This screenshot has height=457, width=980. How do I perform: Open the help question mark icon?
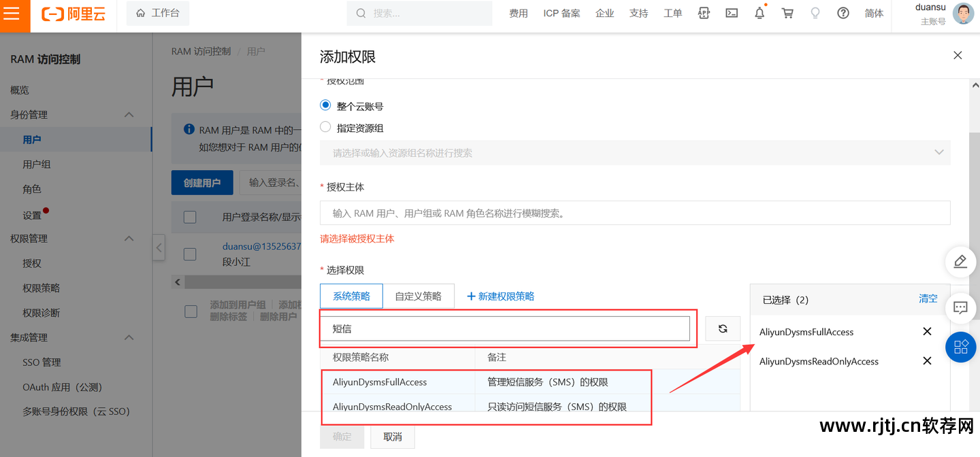(x=843, y=13)
